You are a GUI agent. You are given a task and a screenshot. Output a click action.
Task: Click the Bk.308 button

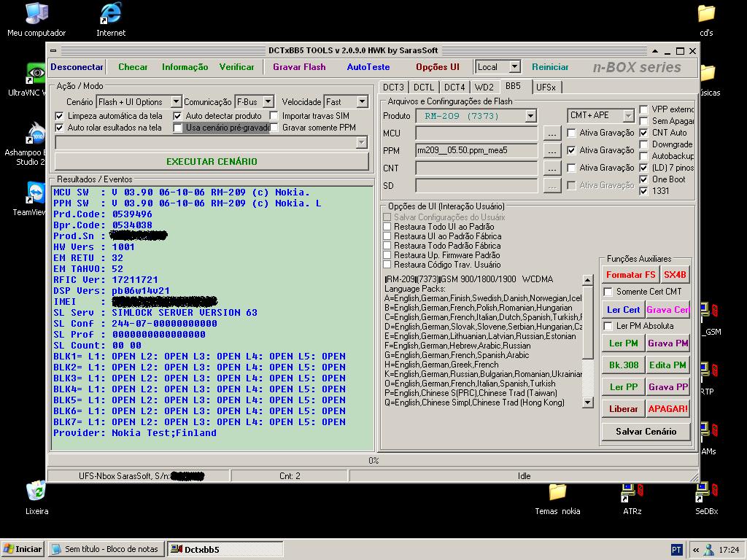[x=623, y=365]
